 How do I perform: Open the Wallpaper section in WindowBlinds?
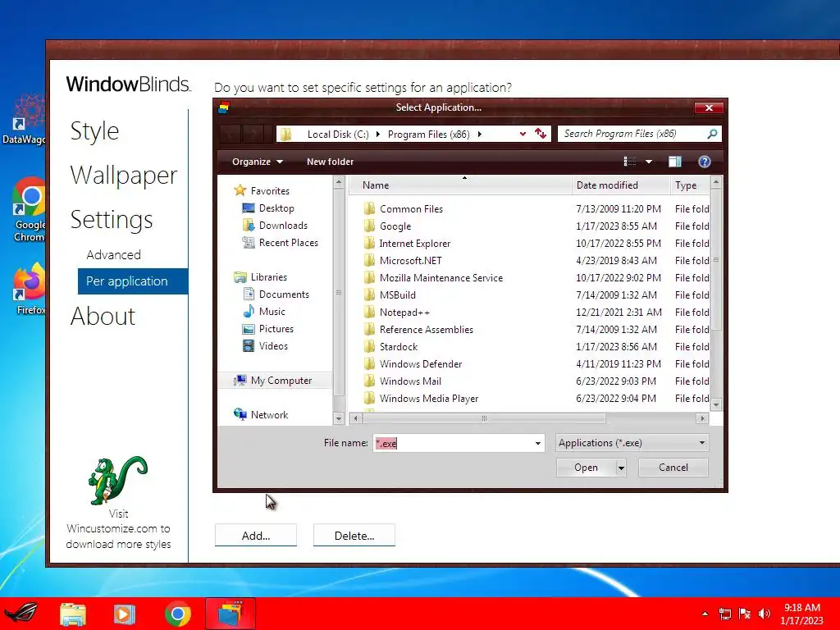click(124, 176)
